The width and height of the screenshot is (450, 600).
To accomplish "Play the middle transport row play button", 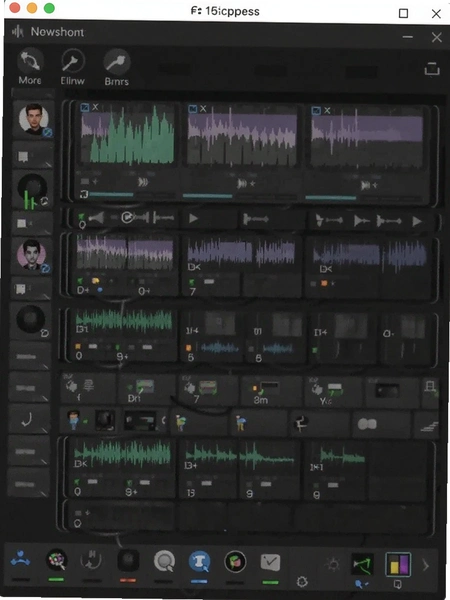I will tap(193, 218).
